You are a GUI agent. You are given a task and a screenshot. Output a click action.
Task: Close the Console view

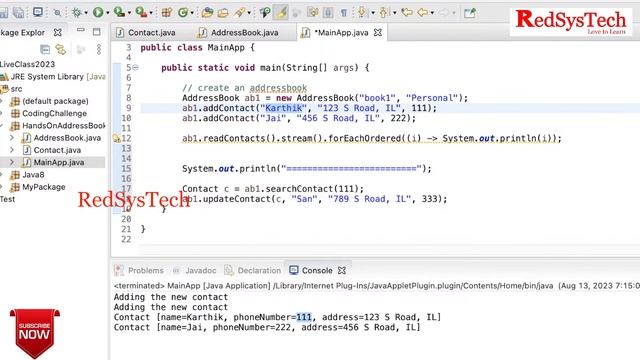pos(342,271)
